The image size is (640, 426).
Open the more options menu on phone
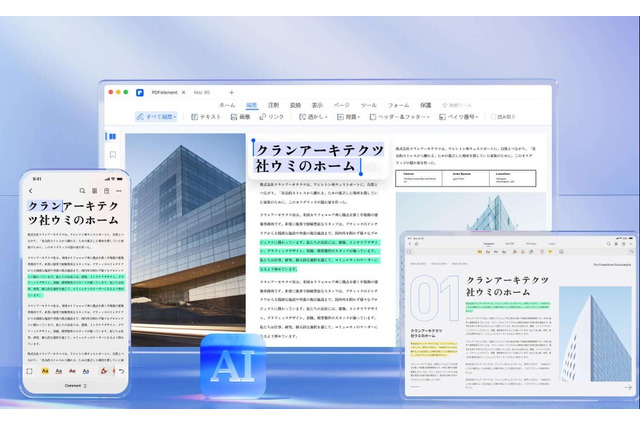[x=119, y=191]
